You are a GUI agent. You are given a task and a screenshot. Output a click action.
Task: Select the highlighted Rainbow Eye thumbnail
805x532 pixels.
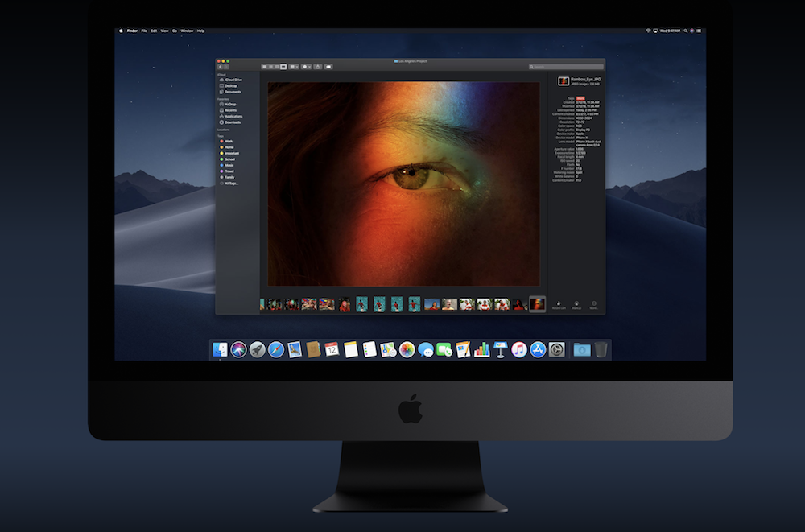coord(537,304)
